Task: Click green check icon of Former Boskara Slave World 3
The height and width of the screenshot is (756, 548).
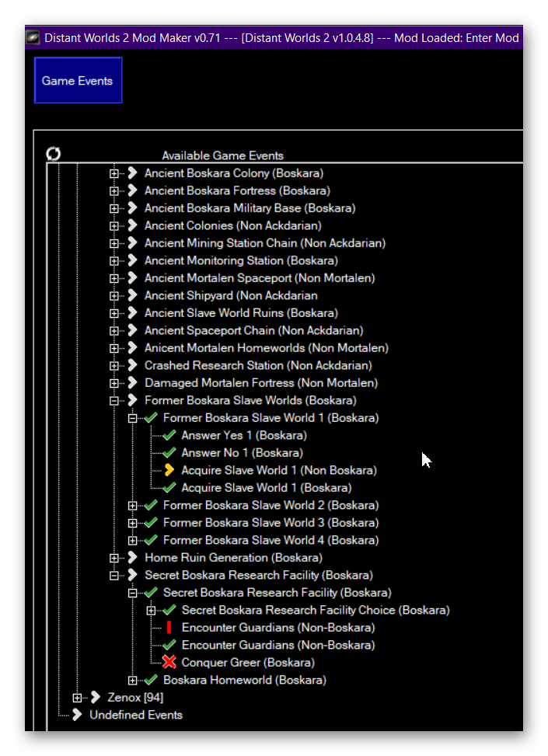Action: pyautogui.click(x=151, y=523)
